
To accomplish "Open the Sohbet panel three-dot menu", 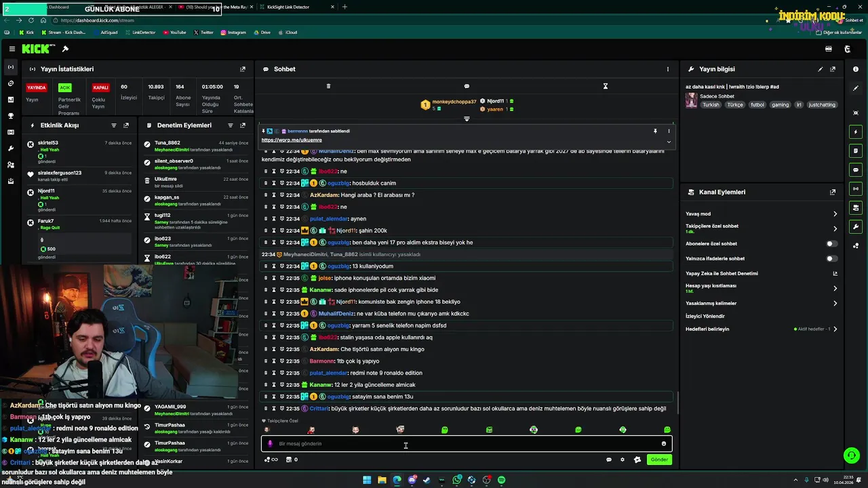I will (667, 69).
